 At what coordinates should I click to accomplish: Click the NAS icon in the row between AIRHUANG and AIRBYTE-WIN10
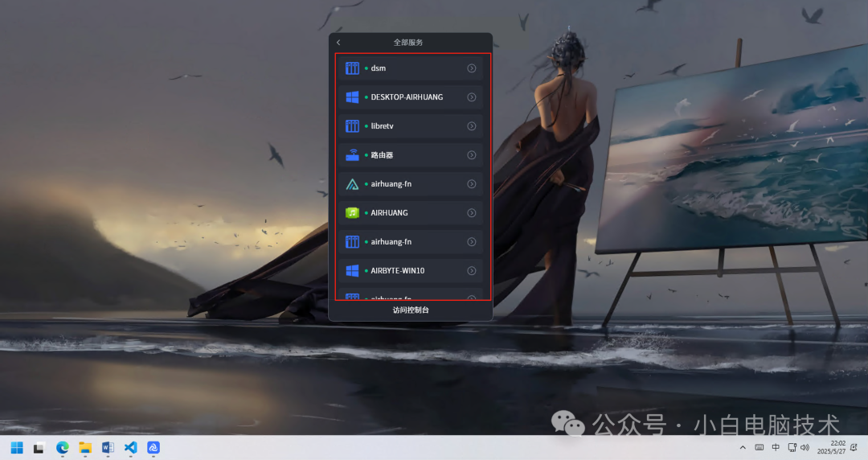pos(352,241)
